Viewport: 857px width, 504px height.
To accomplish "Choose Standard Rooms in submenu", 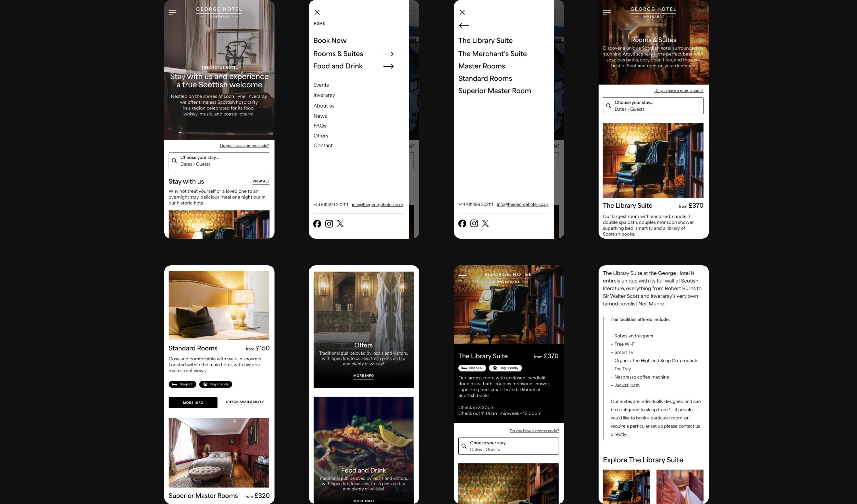I will click(x=485, y=78).
